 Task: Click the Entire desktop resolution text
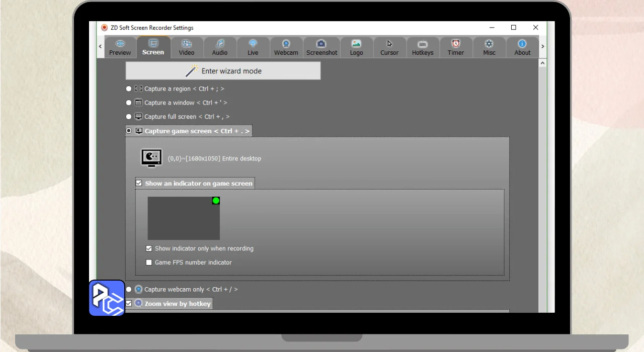[x=214, y=158]
